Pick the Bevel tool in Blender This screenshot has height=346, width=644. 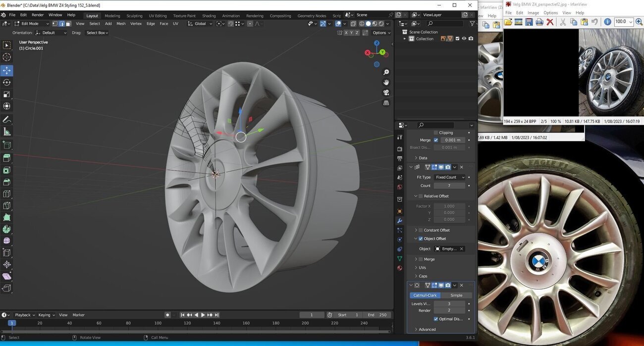(7, 182)
